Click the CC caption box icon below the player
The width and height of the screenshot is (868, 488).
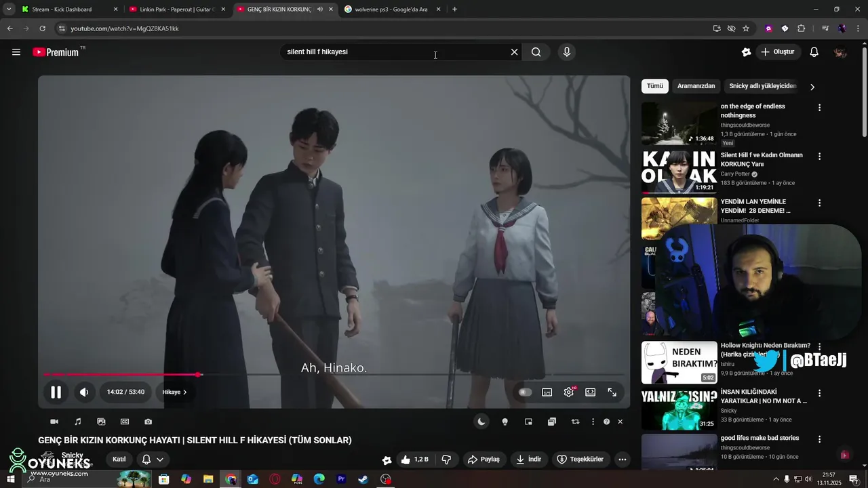point(125,422)
